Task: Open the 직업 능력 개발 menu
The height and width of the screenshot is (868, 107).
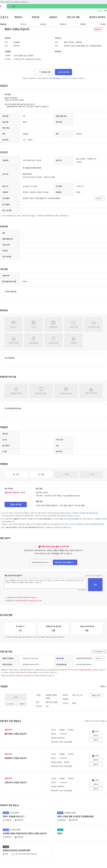Action: pos(73,17)
